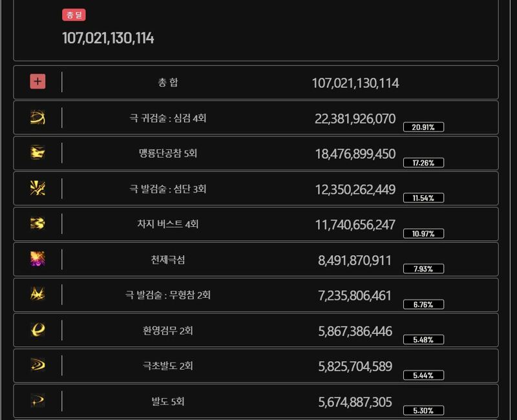This screenshot has width=517, height=420.
Task: Click the 천제극섬 skill icon
Action: pos(37,259)
